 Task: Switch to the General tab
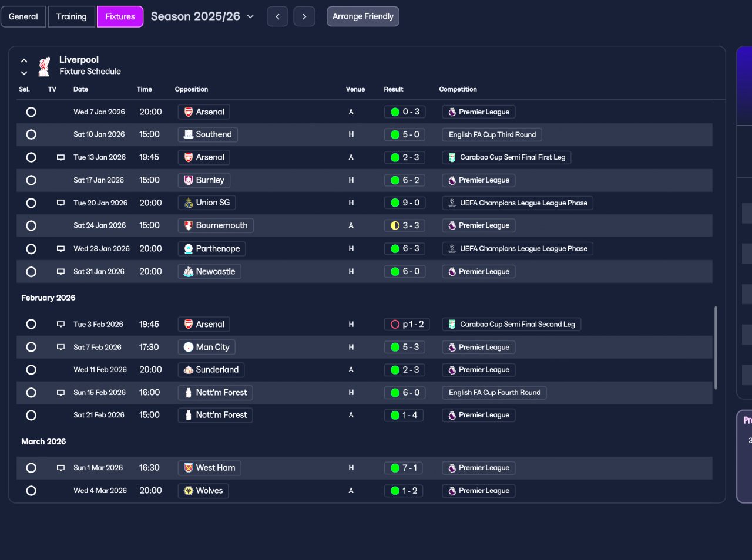(23, 16)
